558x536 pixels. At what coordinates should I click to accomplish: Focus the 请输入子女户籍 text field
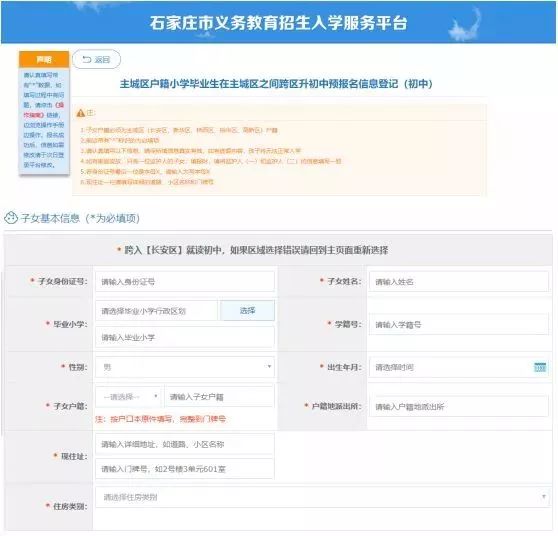point(219,396)
